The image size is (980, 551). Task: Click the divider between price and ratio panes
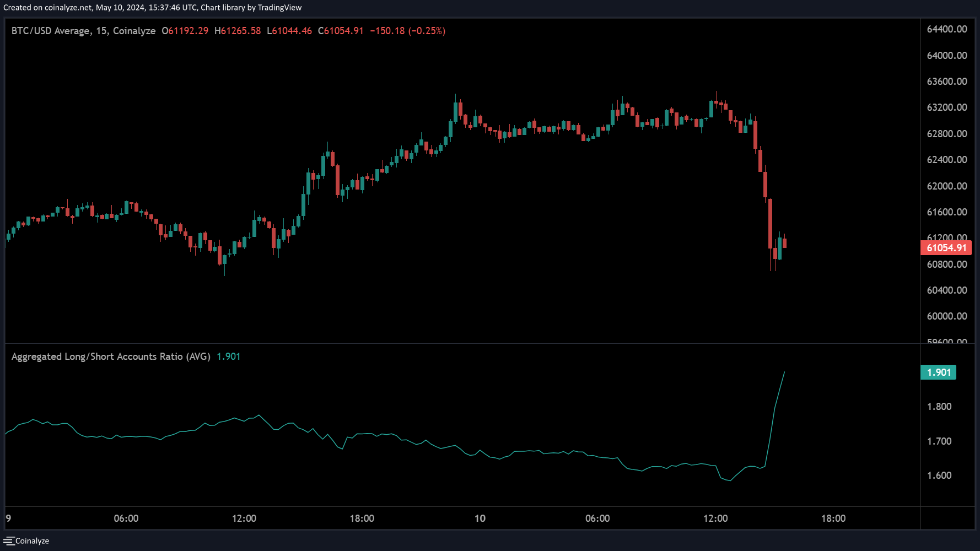click(463, 343)
